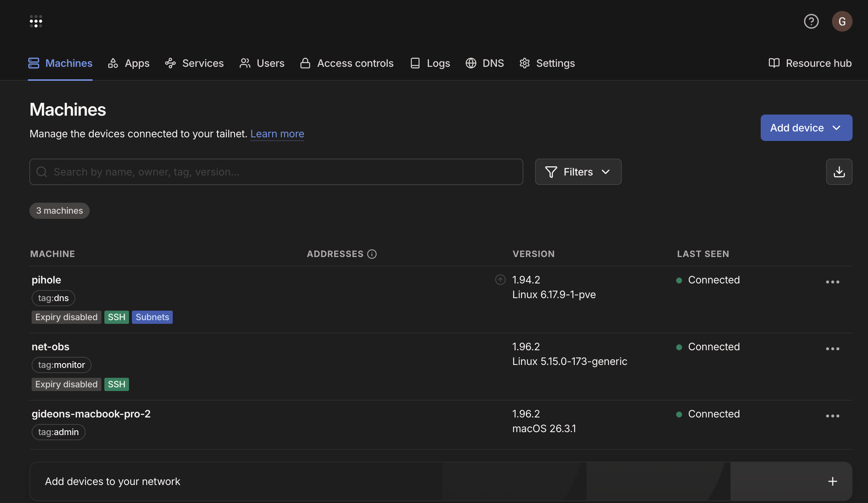Click the tag:monitor badge

[x=61, y=365]
